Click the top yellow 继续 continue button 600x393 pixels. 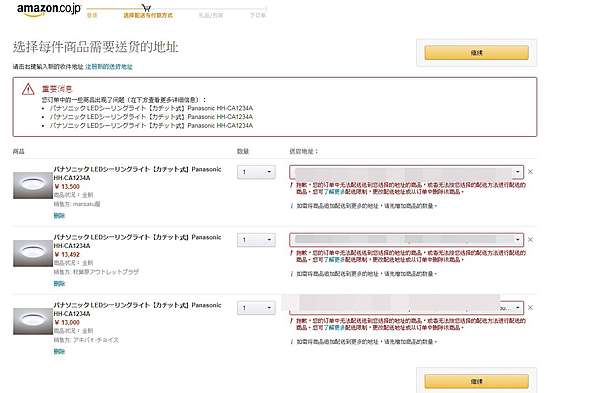coord(476,53)
